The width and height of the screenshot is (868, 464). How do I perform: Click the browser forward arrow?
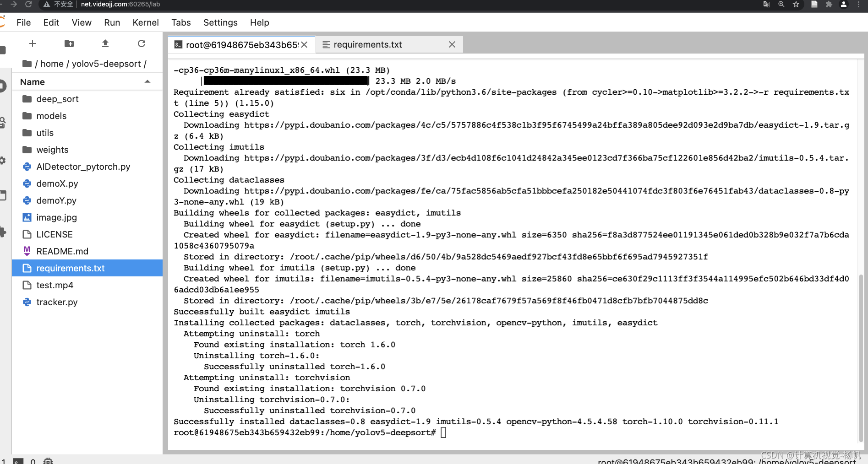click(14, 4)
